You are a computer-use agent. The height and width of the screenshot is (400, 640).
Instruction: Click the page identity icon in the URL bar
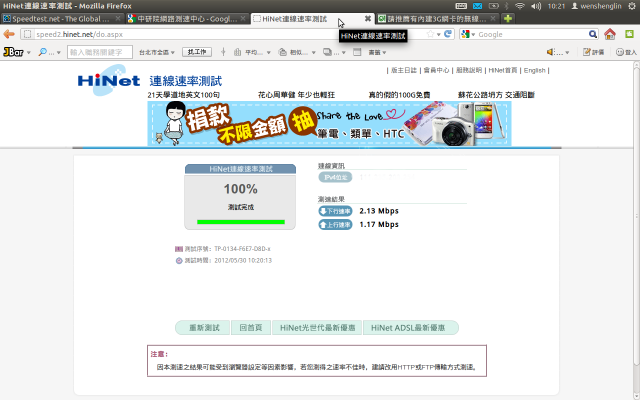[x=27, y=34]
